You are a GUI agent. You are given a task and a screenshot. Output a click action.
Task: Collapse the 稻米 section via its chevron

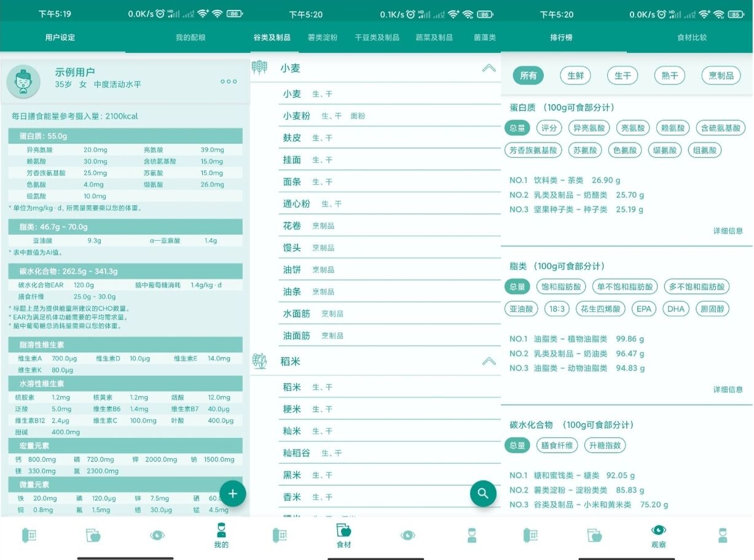pyautogui.click(x=489, y=362)
